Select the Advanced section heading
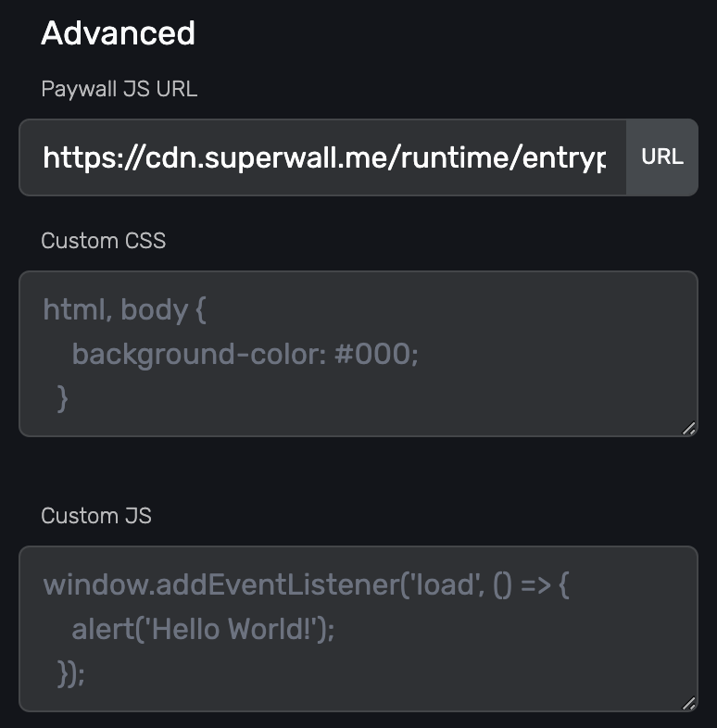717x728 pixels. pyautogui.click(x=118, y=33)
